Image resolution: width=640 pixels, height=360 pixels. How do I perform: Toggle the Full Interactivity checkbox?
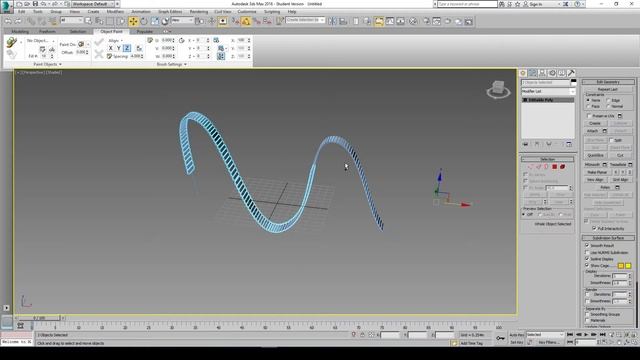(x=594, y=228)
